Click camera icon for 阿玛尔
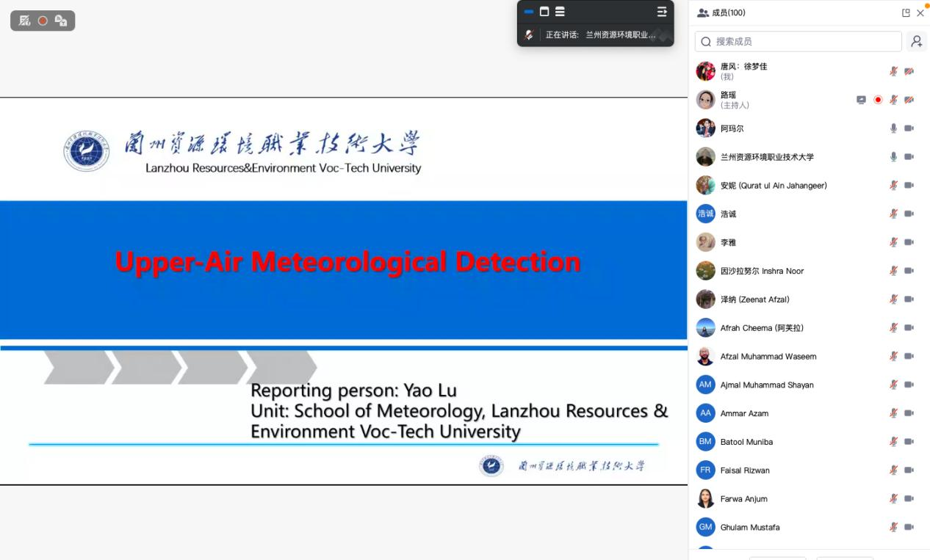This screenshot has width=930, height=560. click(x=909, y=128)
